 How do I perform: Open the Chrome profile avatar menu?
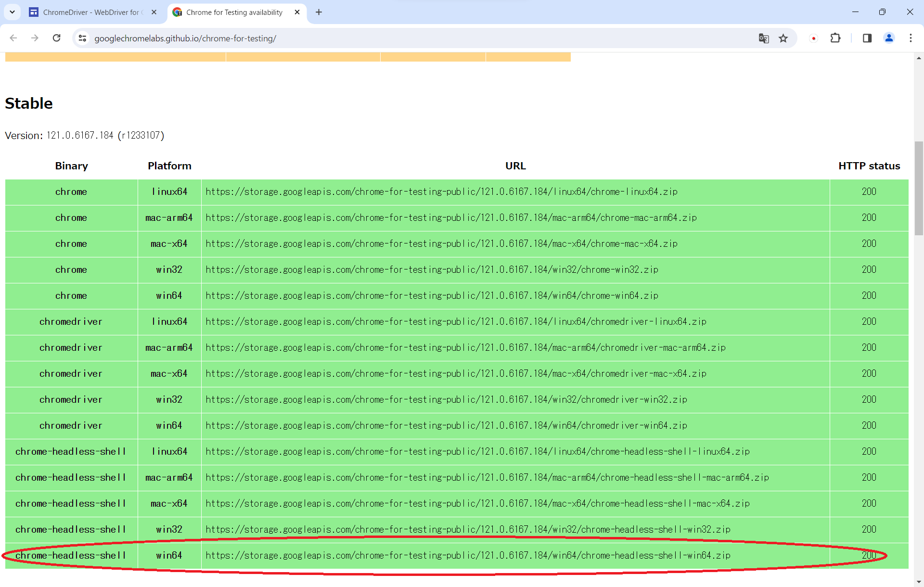tap(888, 38)
